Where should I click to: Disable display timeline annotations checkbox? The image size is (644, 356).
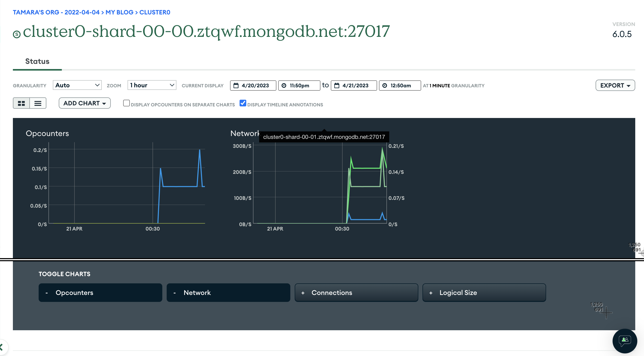pos(243,103)
